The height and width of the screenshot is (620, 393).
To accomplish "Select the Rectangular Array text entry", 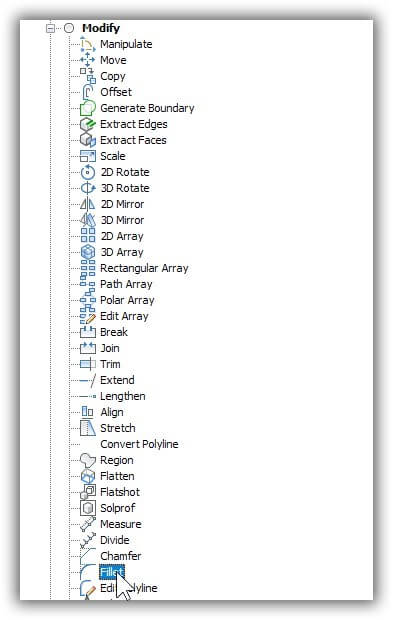I will (x=144, y=268).
